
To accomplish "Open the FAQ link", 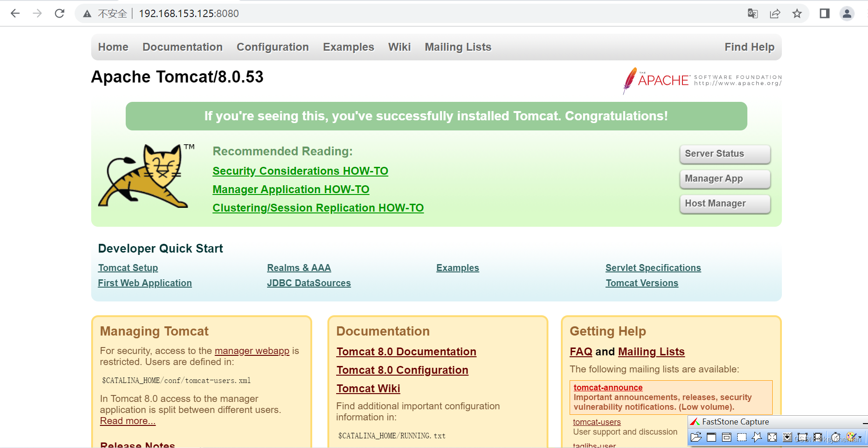I will click(581, 352).
